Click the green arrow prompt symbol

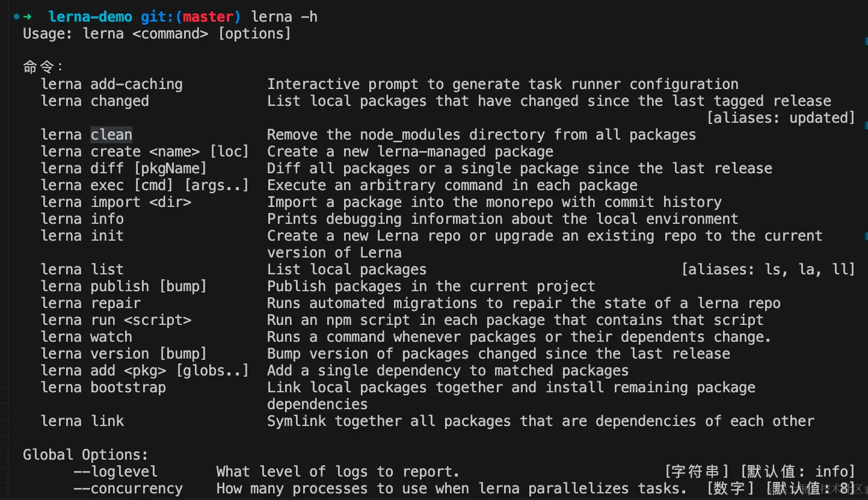pyautogui.click(x=27, y=16)
